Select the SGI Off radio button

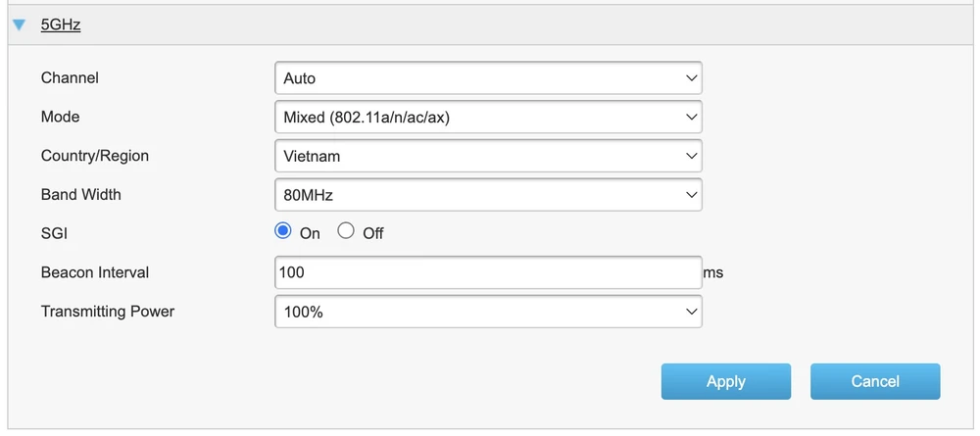346,232
